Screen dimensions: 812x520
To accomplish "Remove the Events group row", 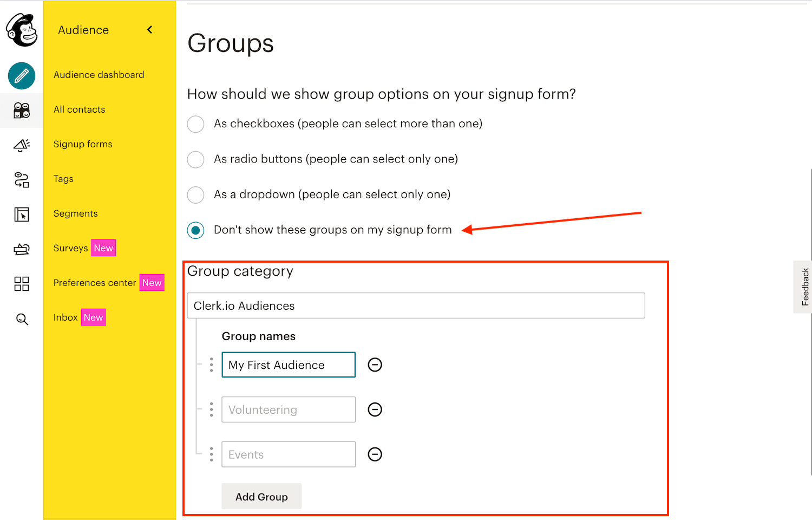I will [x=375, y=454].
